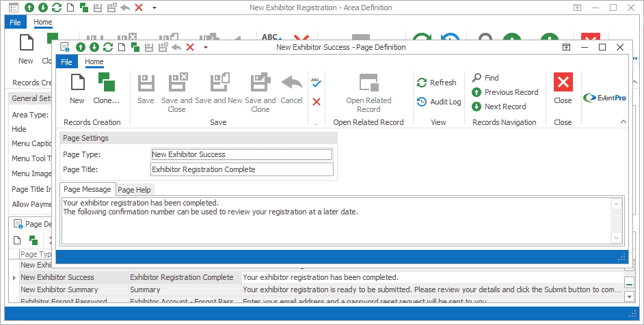Click blank page icon in Area Definition title bar
Viewport: 644px width, 325px height.
point(70,8)
